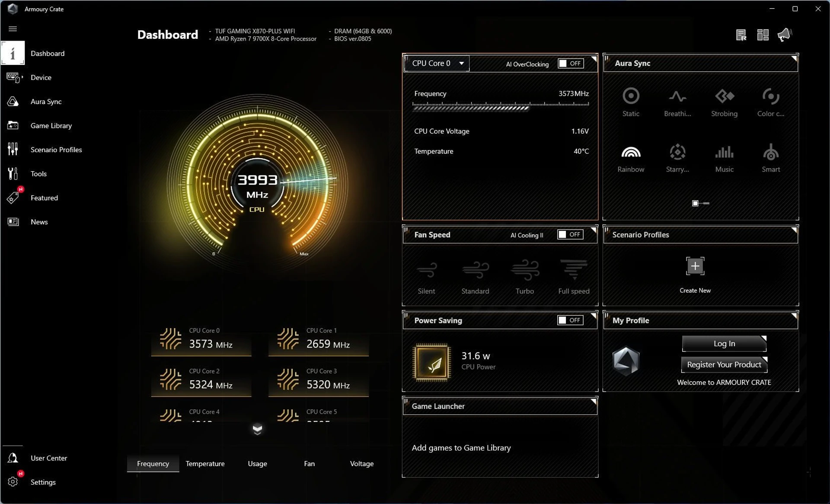The image size is (830, 504).
Task: Choose the Standard fan mode
Action: pyautogui.click(x=475, y=277)
